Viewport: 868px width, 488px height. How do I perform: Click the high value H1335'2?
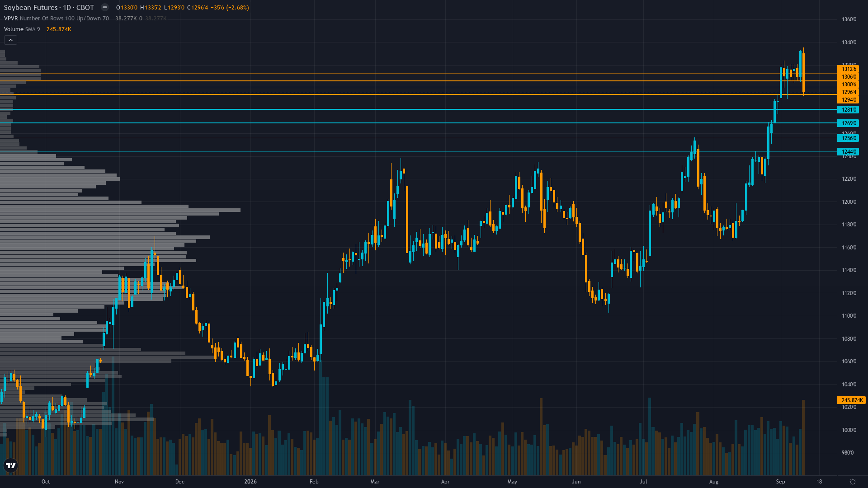pos(151,7)
